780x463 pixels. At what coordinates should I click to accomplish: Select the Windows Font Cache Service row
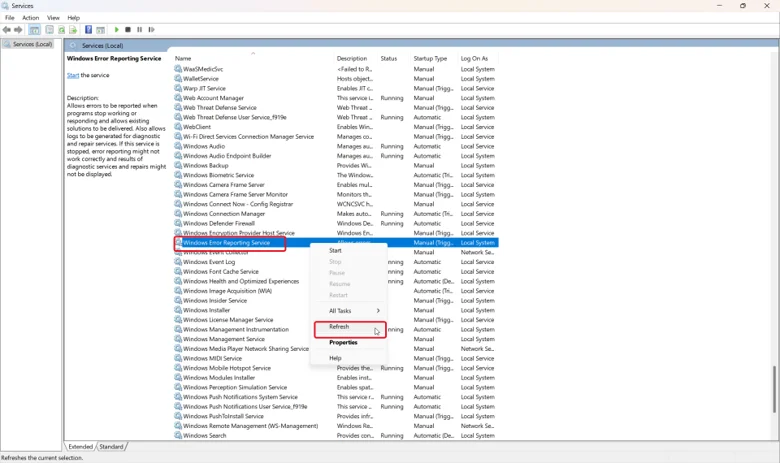point(336,272)
